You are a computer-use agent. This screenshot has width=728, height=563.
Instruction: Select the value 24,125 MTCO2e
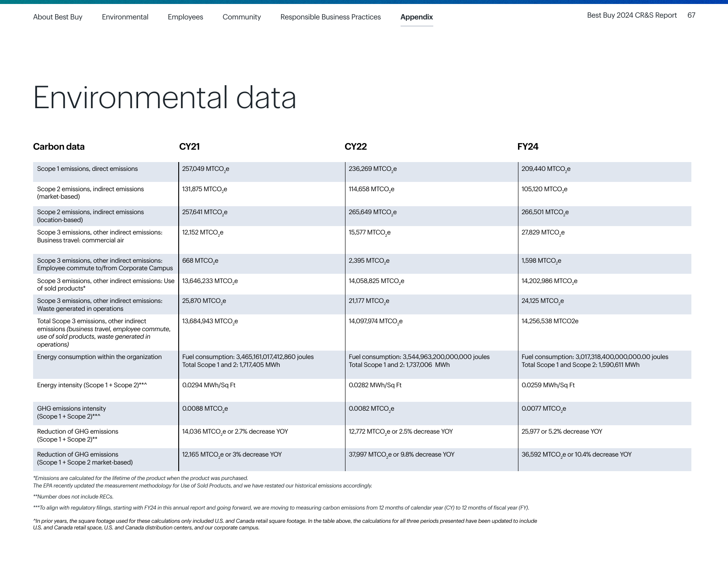tap(543, 301)
